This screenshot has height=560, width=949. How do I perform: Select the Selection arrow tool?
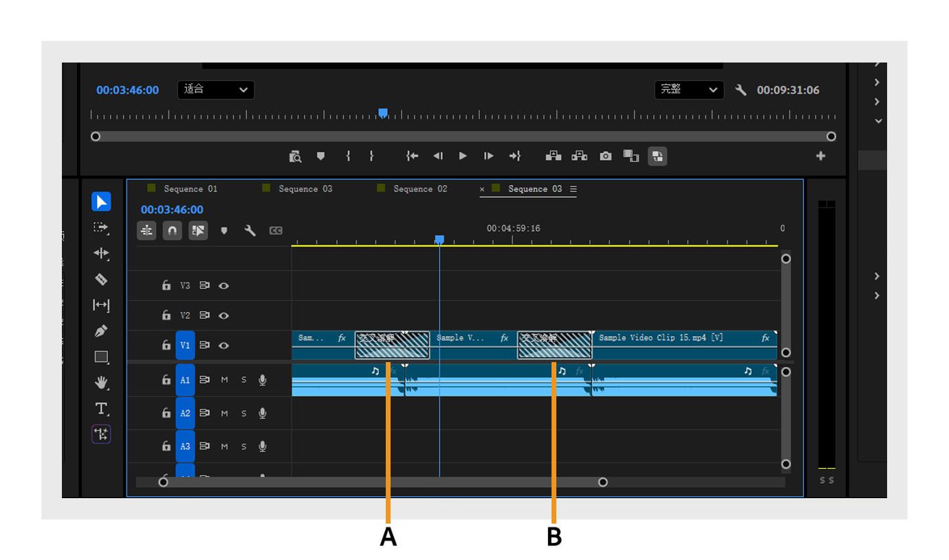[x=101, y=201]
